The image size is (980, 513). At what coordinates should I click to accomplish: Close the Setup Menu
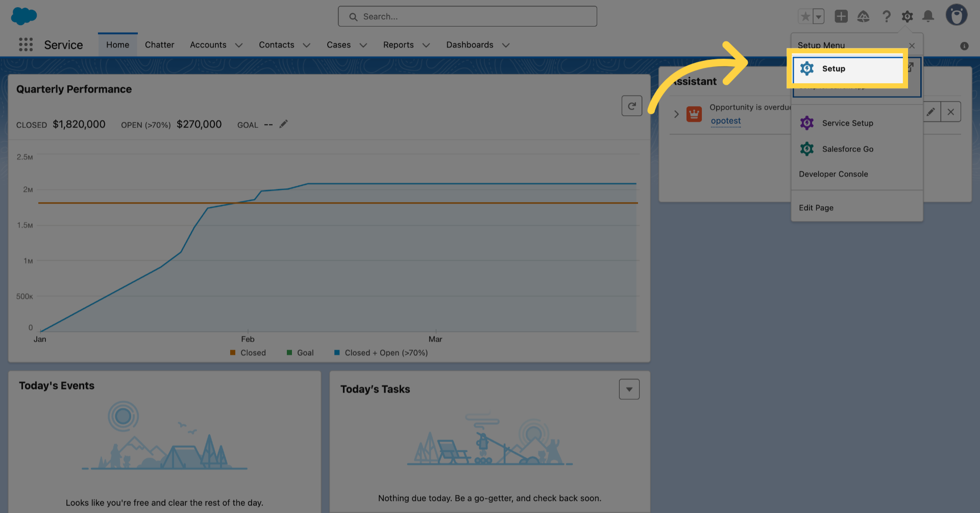click(x=912, y=45)
